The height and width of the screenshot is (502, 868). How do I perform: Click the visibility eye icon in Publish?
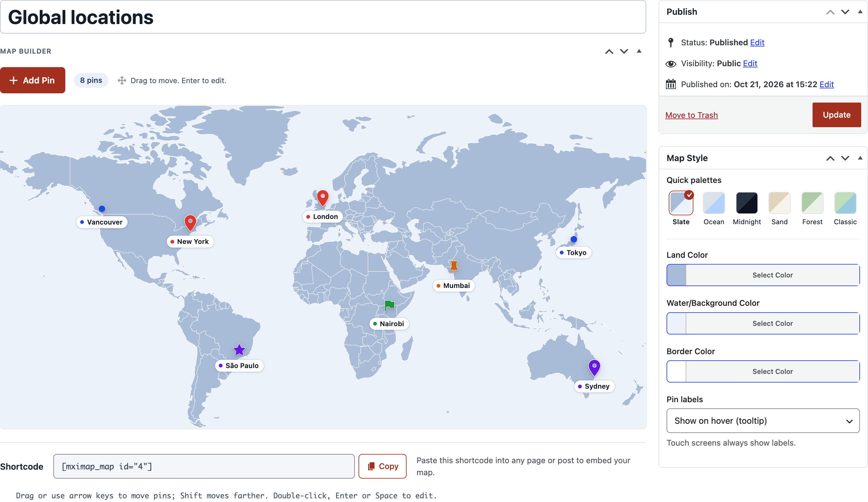(671, 64)
